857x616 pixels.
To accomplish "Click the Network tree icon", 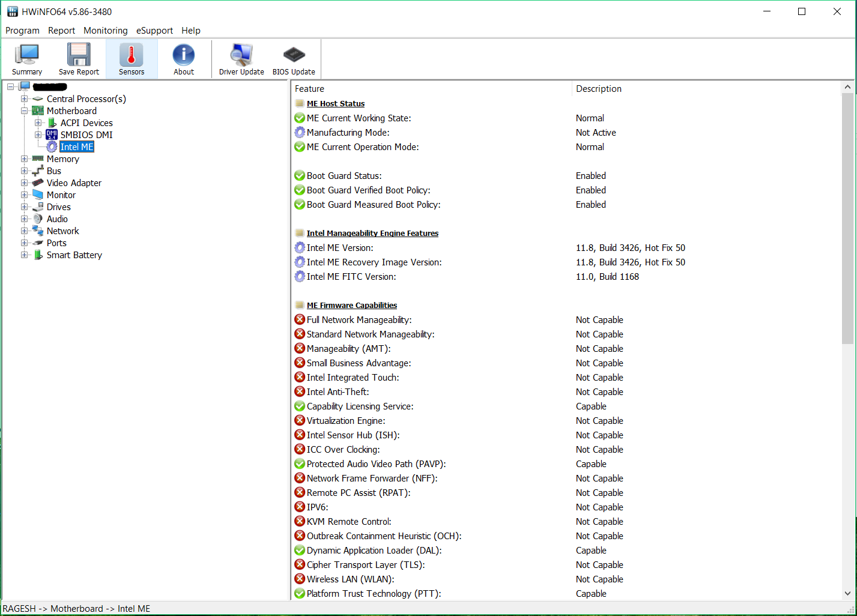I will (38, 231).
